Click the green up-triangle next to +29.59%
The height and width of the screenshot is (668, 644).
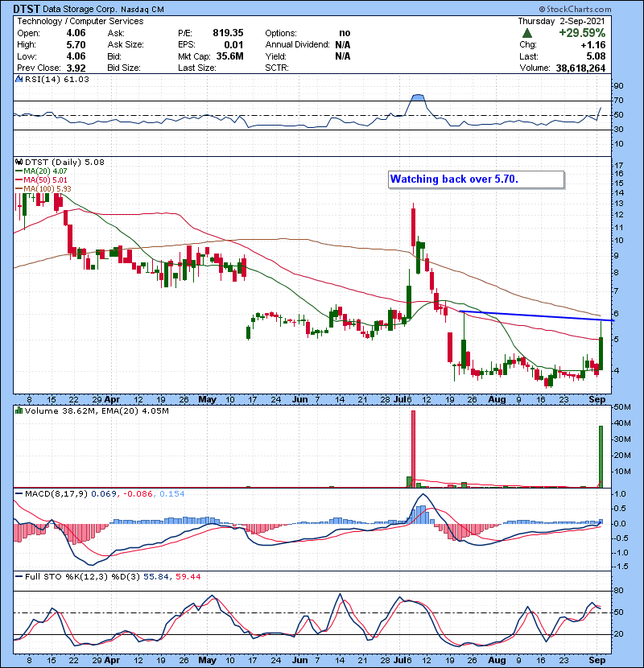[x=527, y=33]
